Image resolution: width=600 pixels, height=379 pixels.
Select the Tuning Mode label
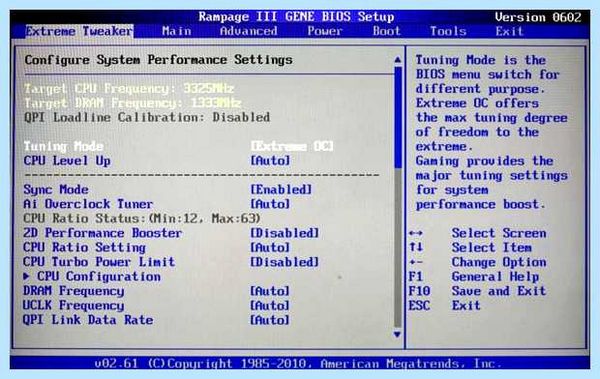pyautogui.click(x=64, y=146)
